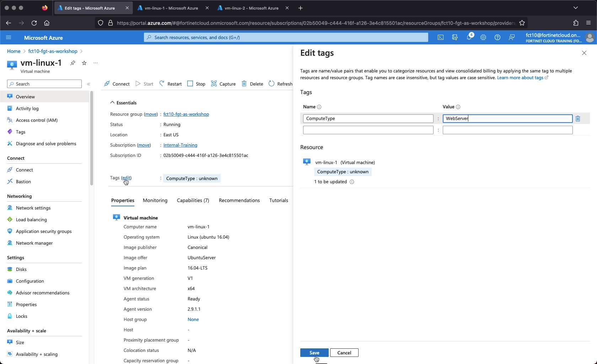Click the Home breadcrumb
The image size is (597, 364).
pyautogui.click(x=14, y=51)
